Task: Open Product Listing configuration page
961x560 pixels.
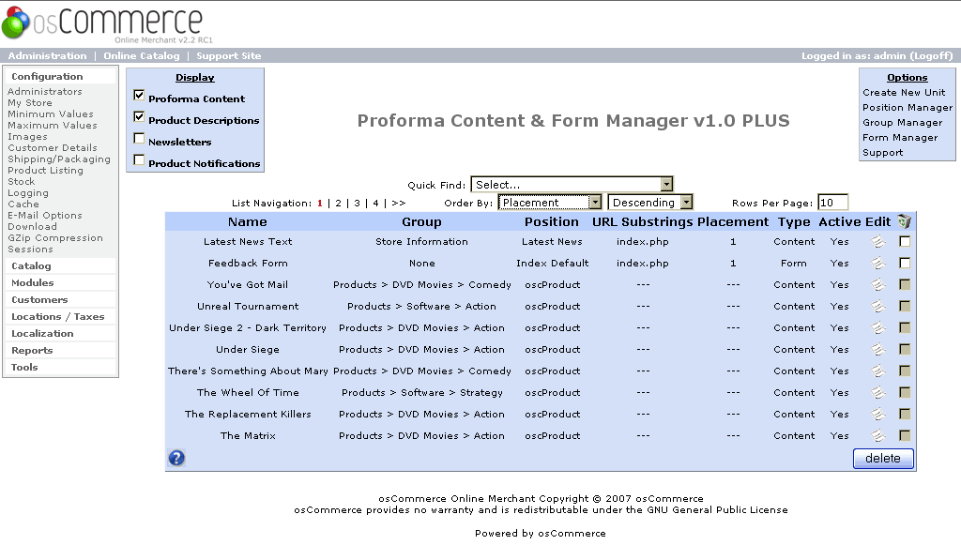Action: click(x=45, y=171)
